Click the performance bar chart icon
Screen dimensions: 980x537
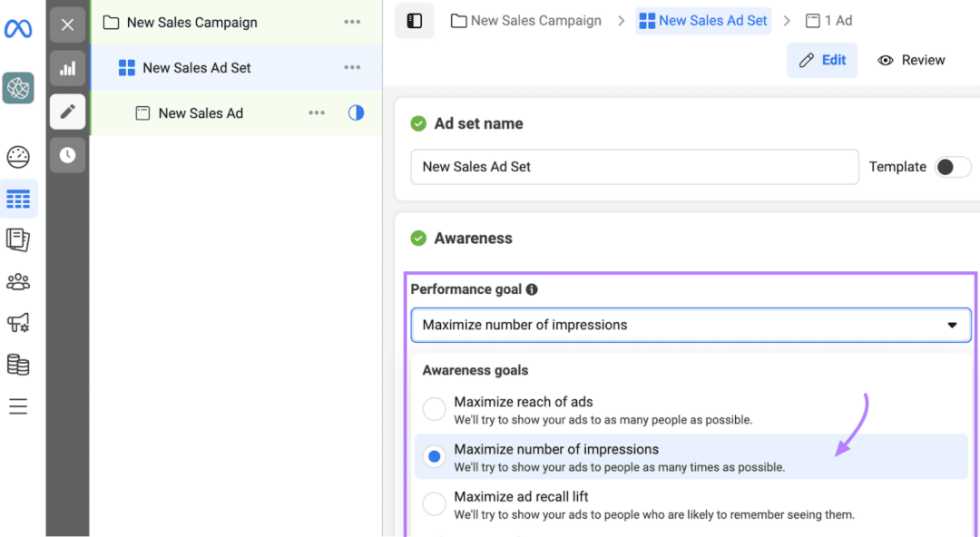point(67,68)
